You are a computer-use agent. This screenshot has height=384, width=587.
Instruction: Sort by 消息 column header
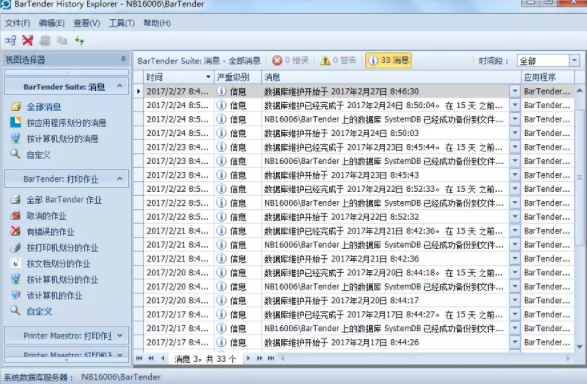click(391, 77)
